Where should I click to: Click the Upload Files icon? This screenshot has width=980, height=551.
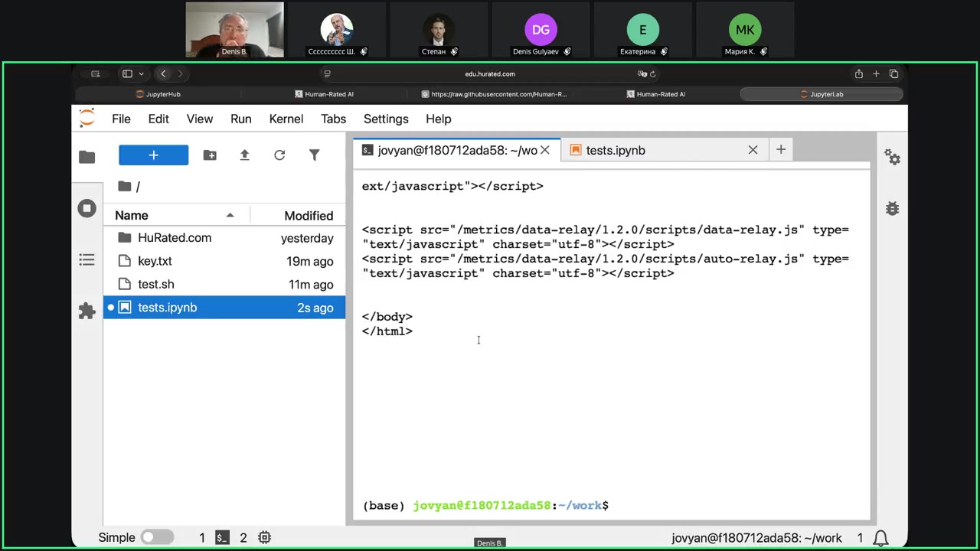(245, 155)
